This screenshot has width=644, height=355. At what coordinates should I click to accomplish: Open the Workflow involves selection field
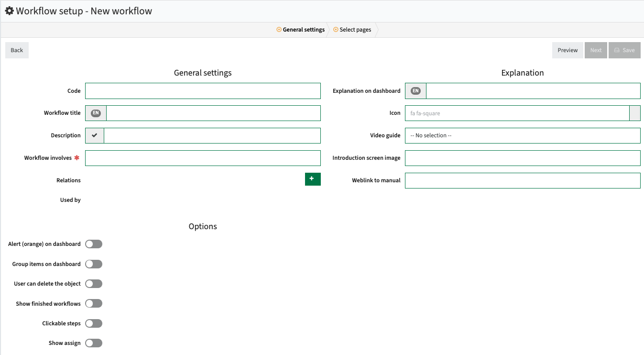tap(203, 158)
